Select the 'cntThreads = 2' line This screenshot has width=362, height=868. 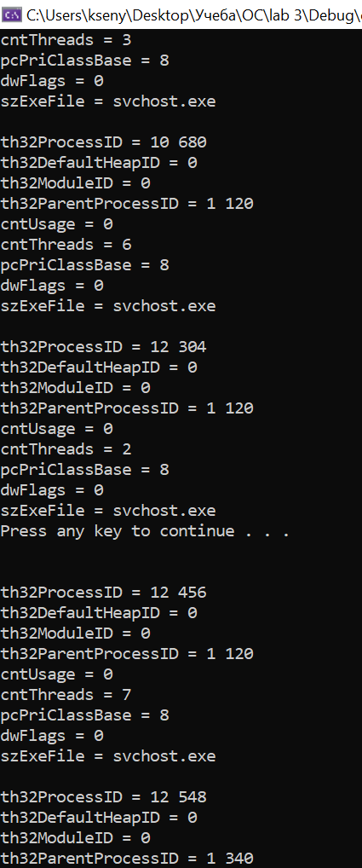pyautogui.click(x=66, y=449)
